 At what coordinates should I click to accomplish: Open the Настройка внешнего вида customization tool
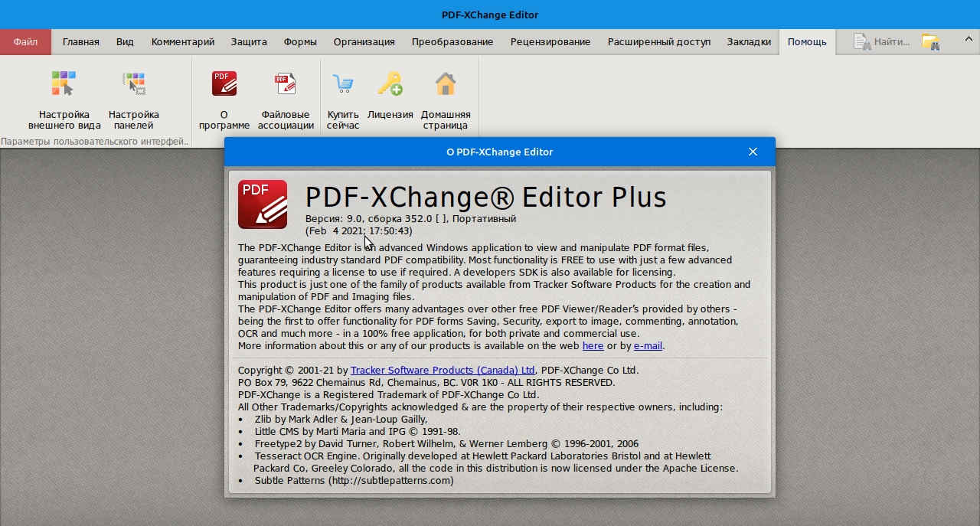(64, 100)
